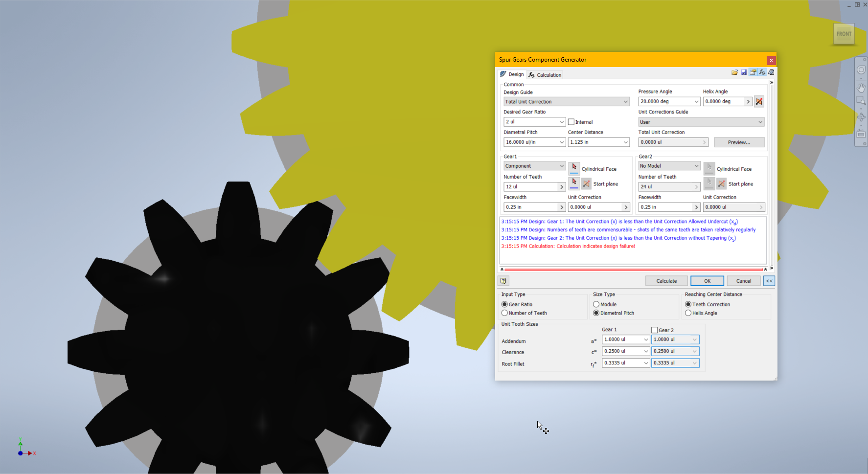The image size is (868, 474).
Task: Enable the Gear 2 unit tooth sizes checkbox
Action: (x=654, y=330)
